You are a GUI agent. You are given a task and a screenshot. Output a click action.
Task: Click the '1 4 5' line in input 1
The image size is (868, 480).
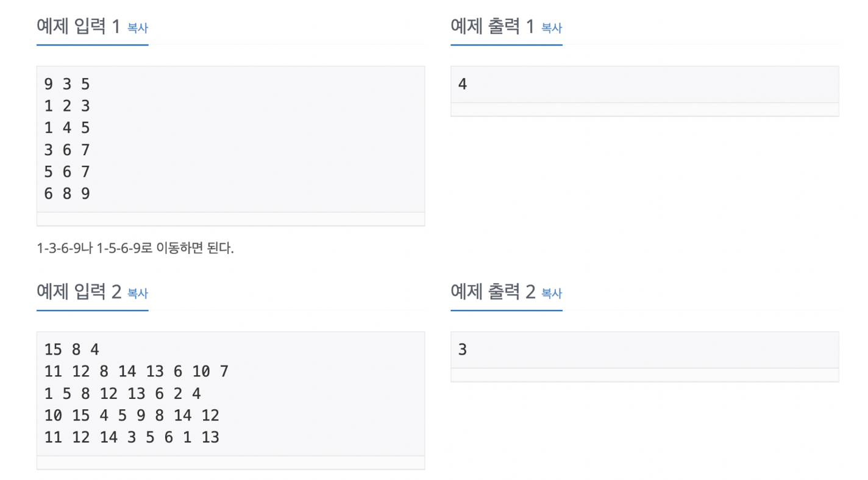point(67,128)
